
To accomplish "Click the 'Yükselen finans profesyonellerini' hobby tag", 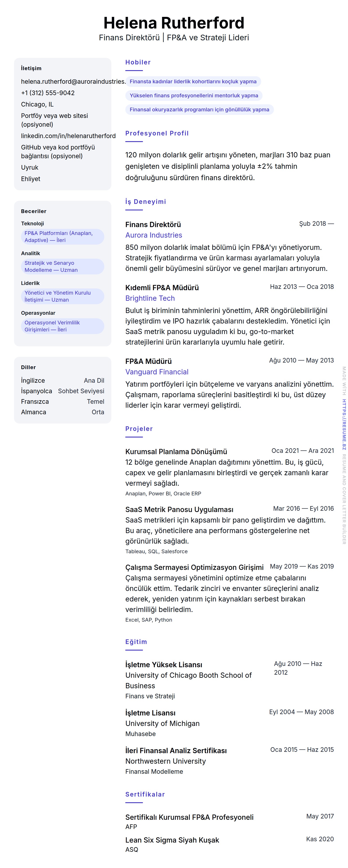I will [x=194, y=96].
